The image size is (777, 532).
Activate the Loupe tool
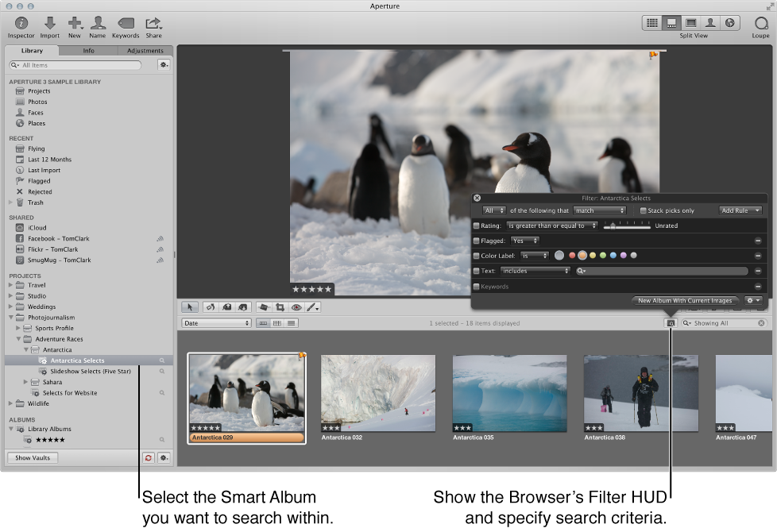[x=760, y=24]
